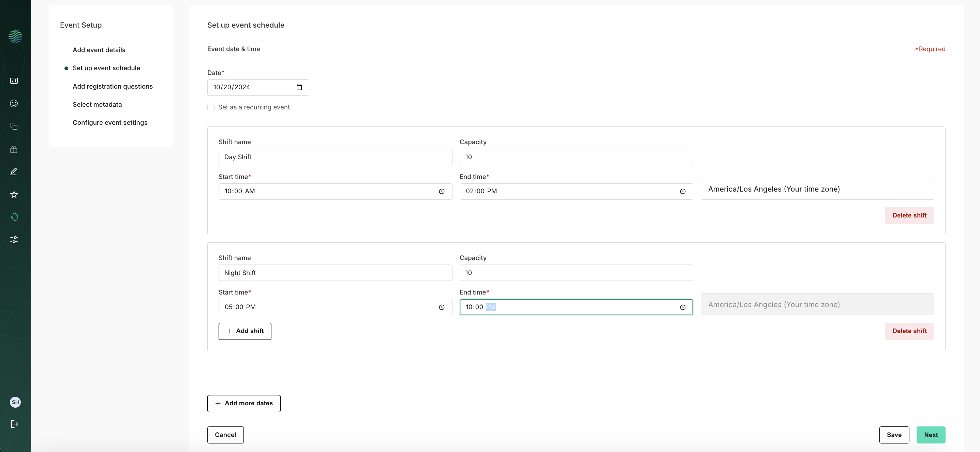Open the date picker calendar icon

point(299,88)
